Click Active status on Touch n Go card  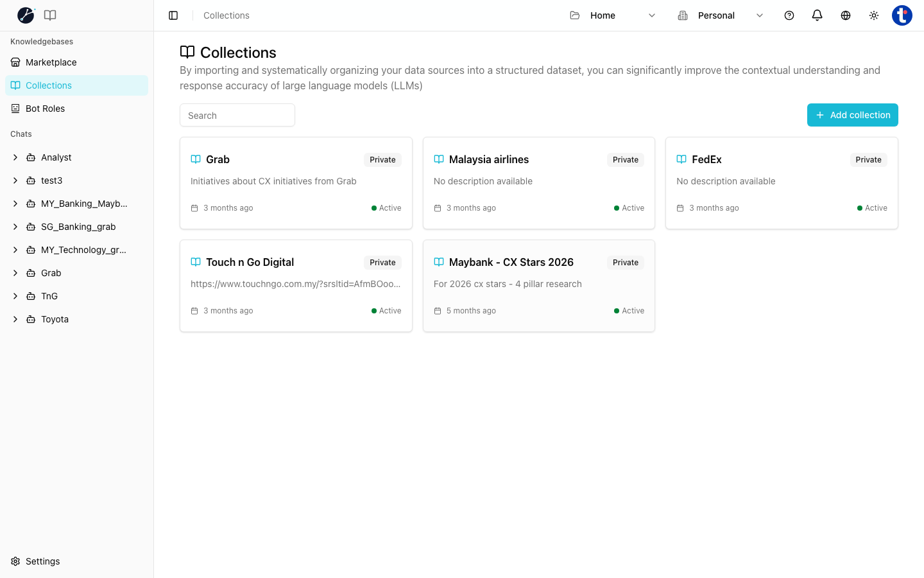(386, 311)
